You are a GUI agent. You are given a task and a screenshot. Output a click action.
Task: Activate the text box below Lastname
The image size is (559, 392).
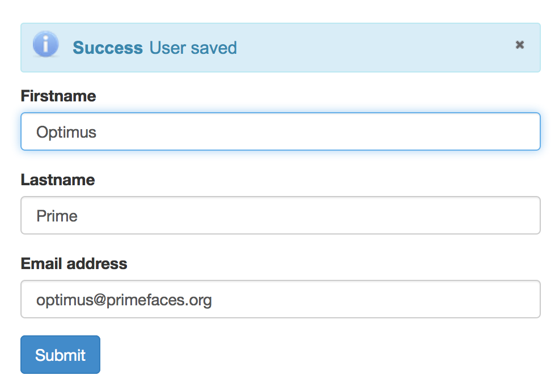pyautogui.click(x=281, y=215)
